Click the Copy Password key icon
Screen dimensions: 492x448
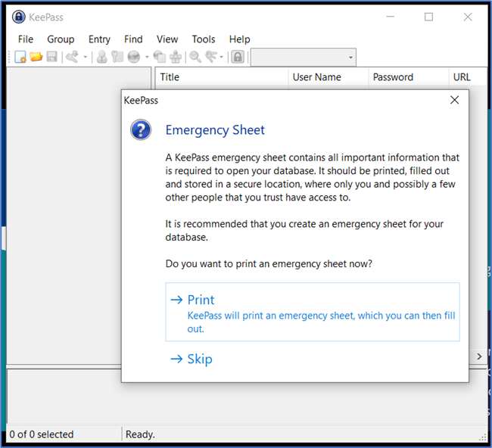point(117,57)
